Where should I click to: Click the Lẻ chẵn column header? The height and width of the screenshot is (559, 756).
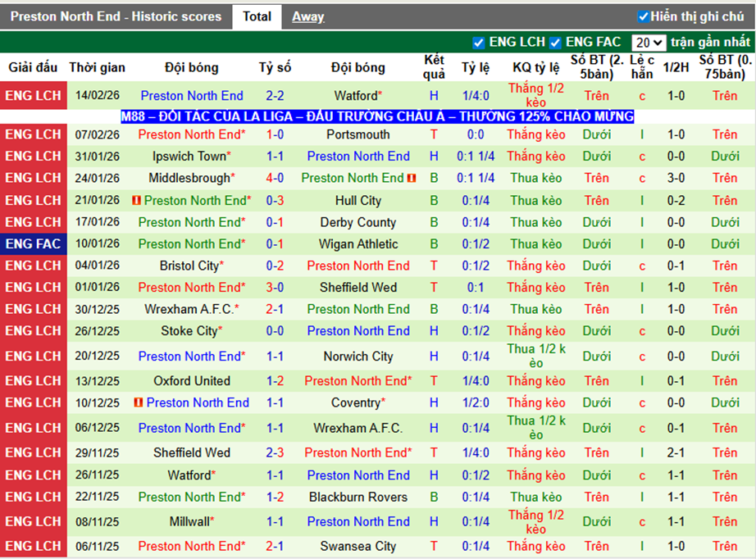tap(642, 67)
